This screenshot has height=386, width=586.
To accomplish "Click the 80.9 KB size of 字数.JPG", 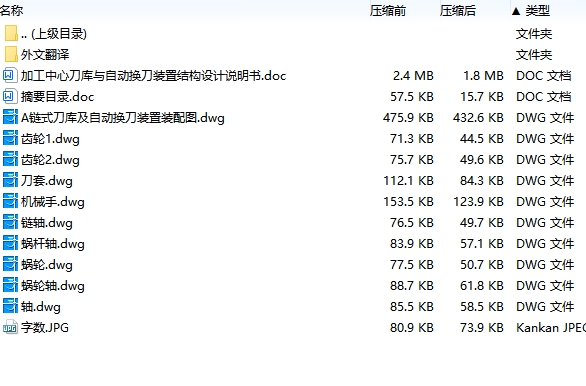I will [412, 328].
